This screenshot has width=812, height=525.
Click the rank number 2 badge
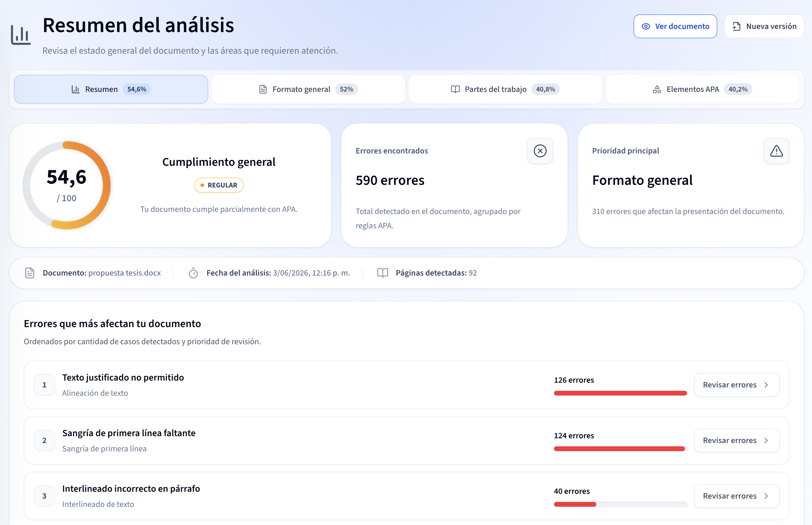pos(44,440)
